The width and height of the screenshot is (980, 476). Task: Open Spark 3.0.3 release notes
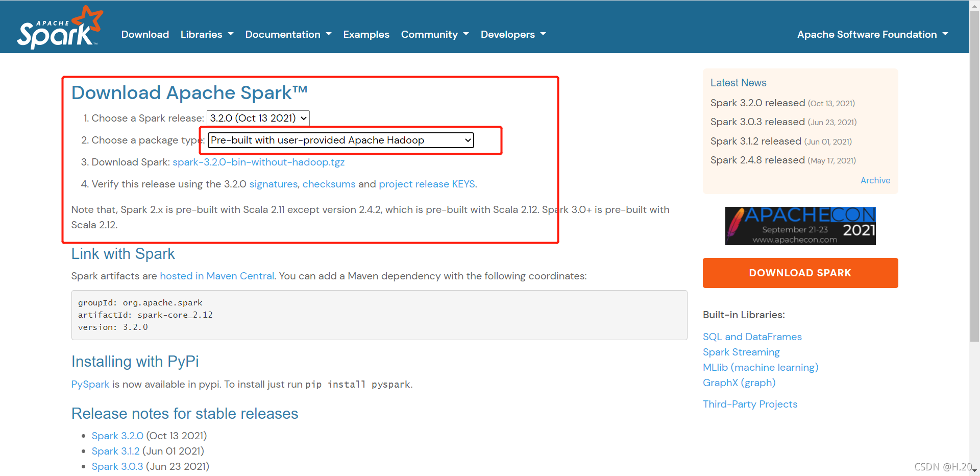pos(117,466)
